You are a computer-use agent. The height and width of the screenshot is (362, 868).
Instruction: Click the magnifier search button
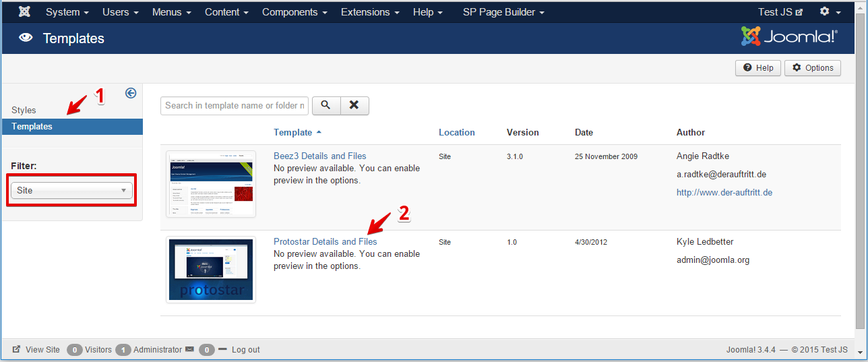tap(326, 105)
